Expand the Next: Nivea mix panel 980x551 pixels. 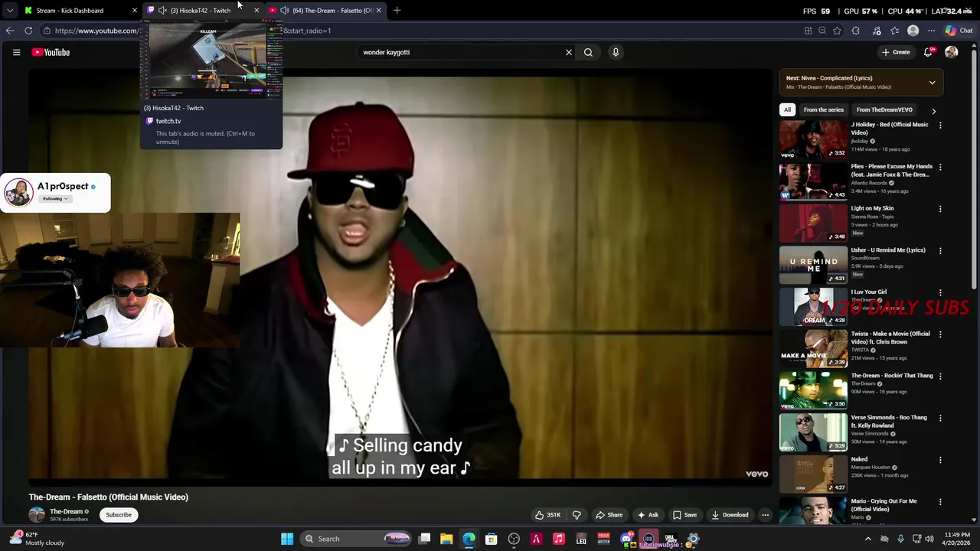pos(932,83)
